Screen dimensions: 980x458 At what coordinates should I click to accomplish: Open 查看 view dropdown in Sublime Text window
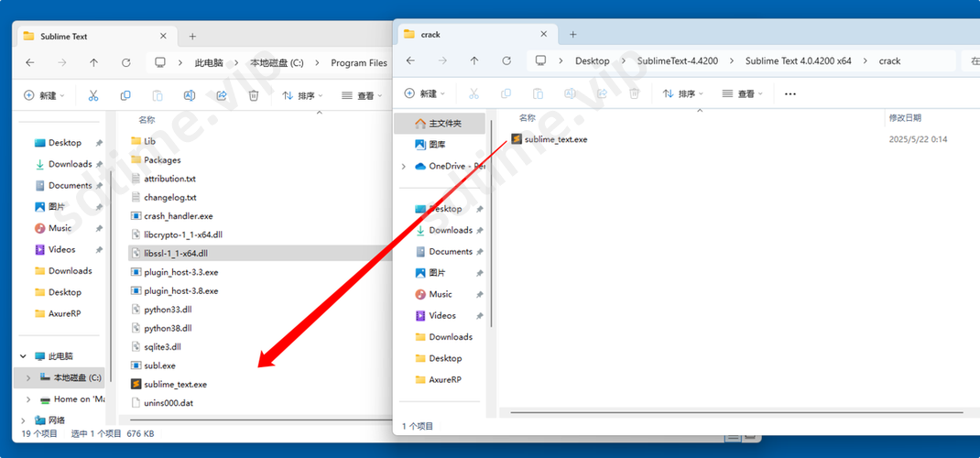(x=362, y=95)
